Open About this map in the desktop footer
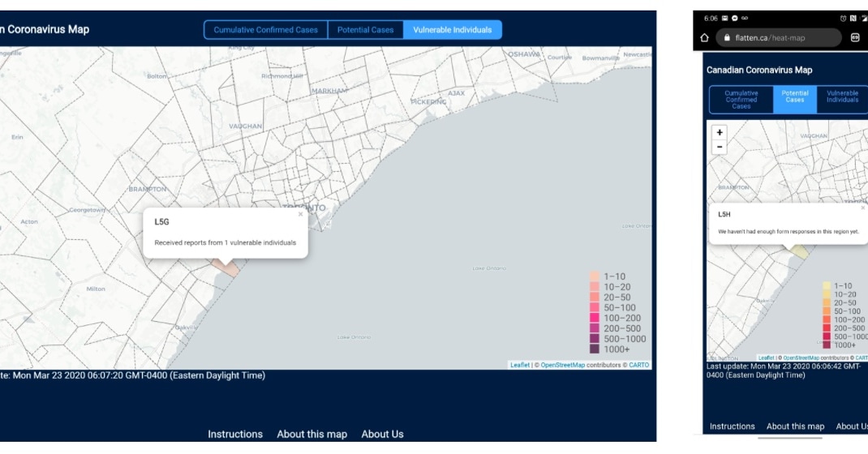868x454 pixels. click(312, 434)
